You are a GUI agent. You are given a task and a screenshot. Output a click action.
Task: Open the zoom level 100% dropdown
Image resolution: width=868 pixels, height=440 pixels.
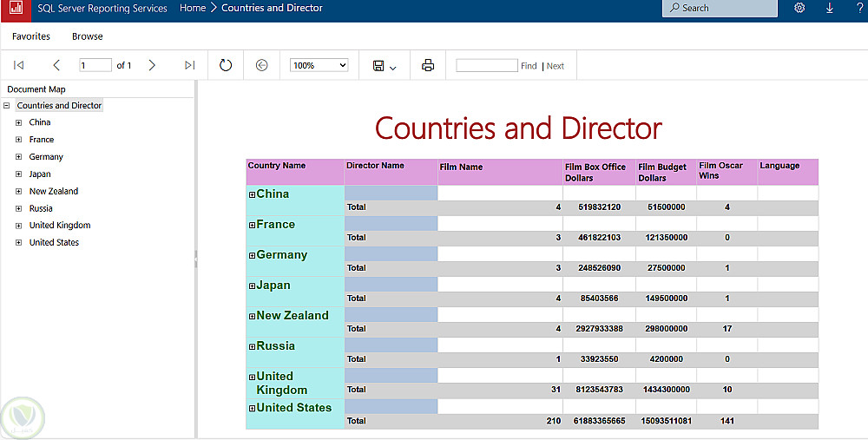[319, 65]
